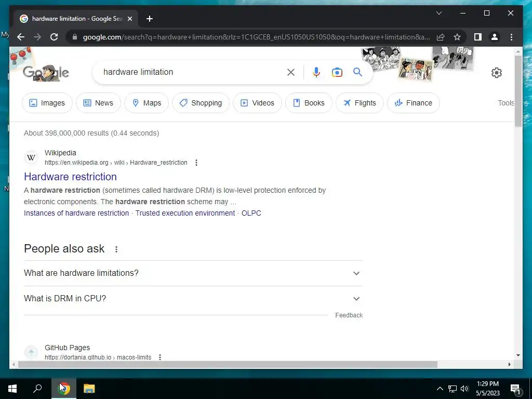Click the browser address bar URL
Image resolution: width=532 pixels, height=399 pixels.
pyautogui.click(x=256, y=37)
